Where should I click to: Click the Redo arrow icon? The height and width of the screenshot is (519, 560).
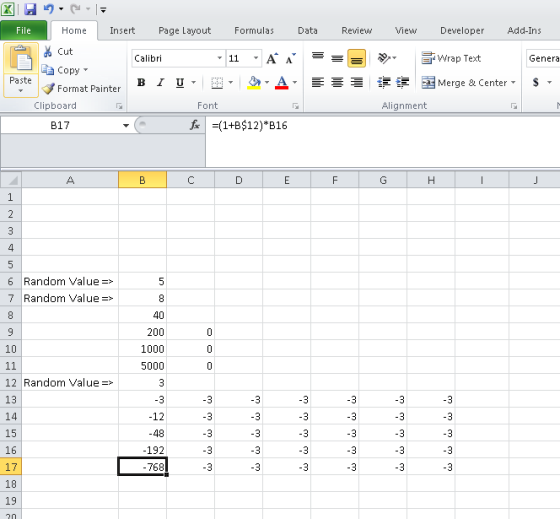pos(75,9)
